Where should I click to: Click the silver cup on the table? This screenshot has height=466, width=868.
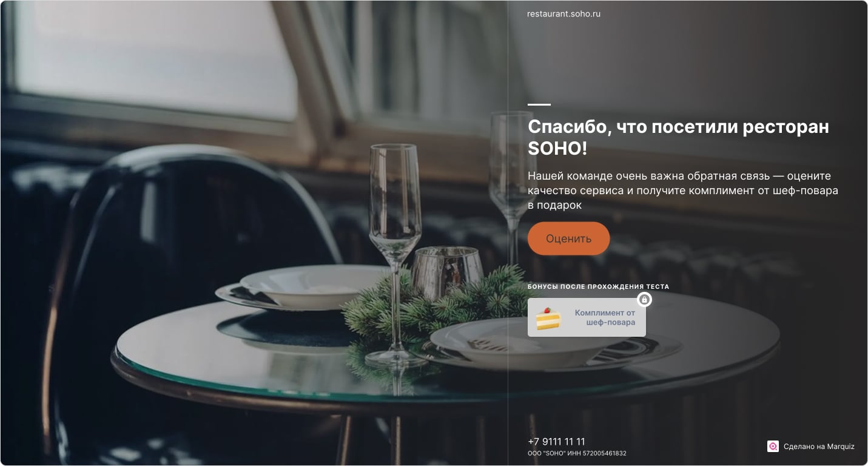click(x=448, y=271)
